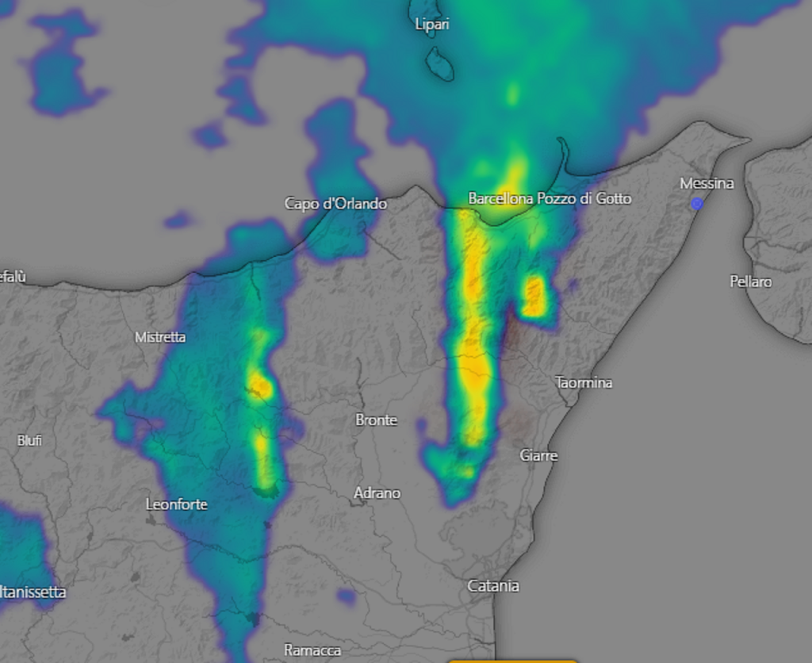Click the blue location marker at Messina
Image resolution: width=812 pixels, height=663 pixels.
tap(696, 204)
